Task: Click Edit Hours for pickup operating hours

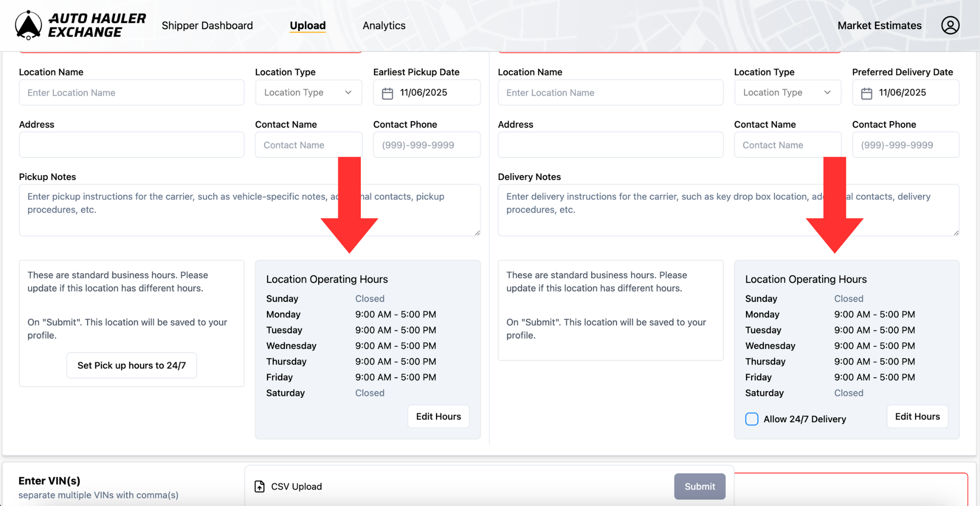Action: coord(438,416)
